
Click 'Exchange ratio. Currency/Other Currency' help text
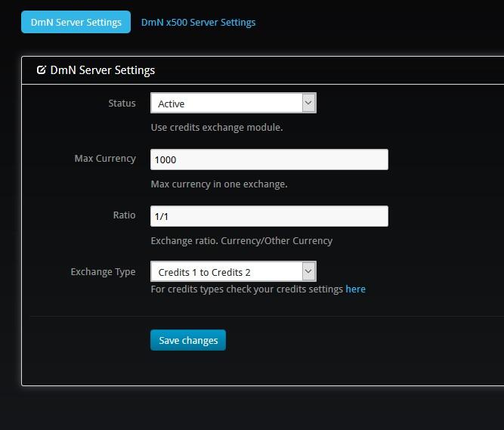click(242, 241)
